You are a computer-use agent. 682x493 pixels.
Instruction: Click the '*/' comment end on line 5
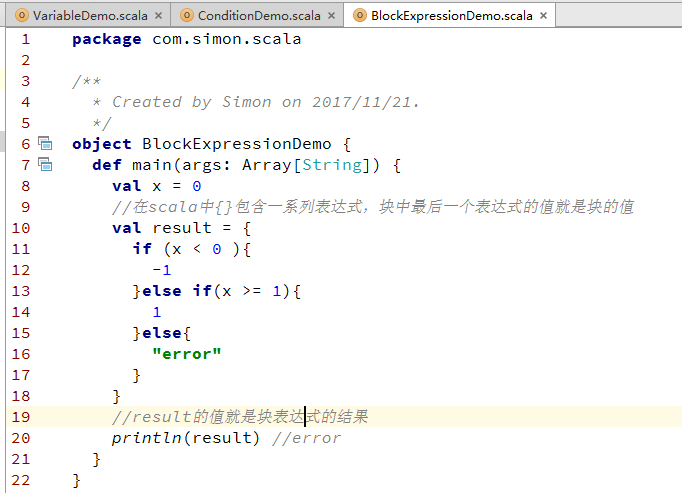point(102,123)
